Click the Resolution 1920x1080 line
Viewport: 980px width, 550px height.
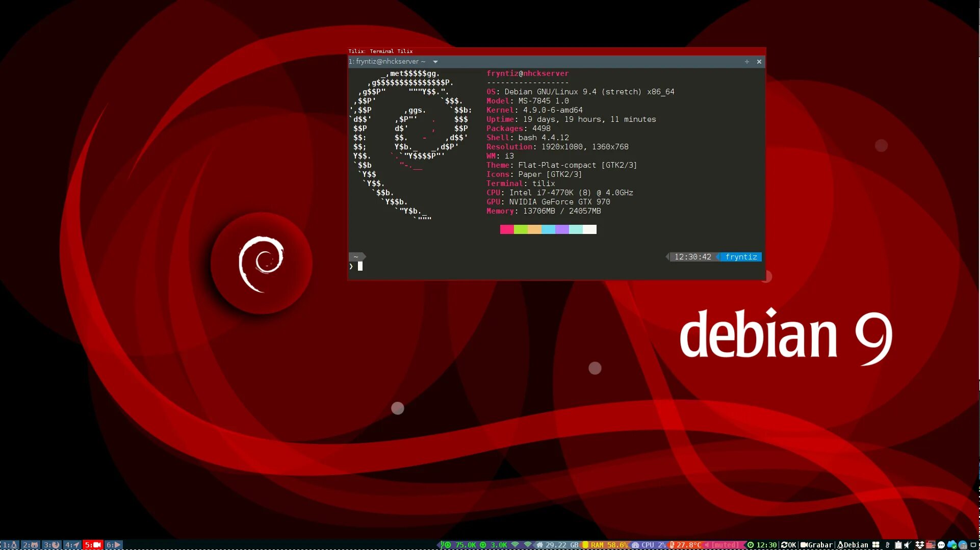click(x=557, y=147)
